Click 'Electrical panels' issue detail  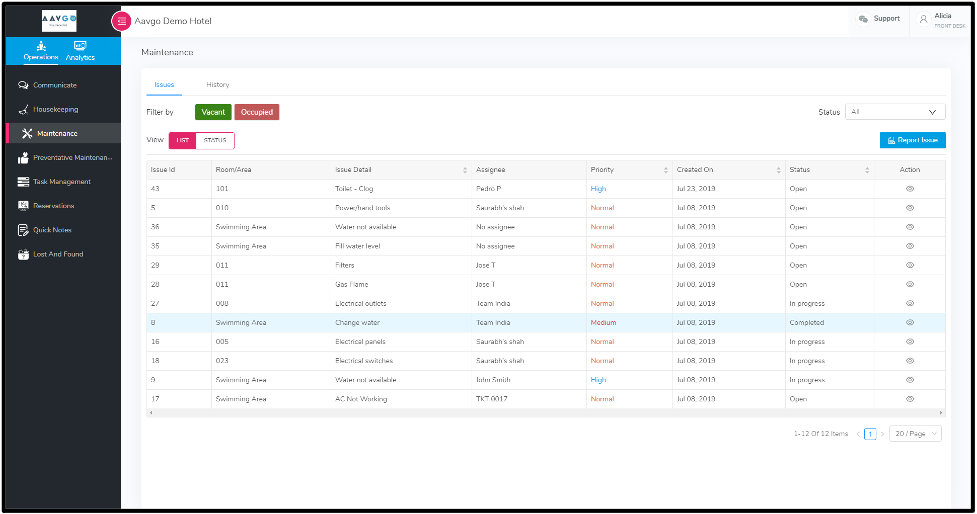(x=360, y=342)
